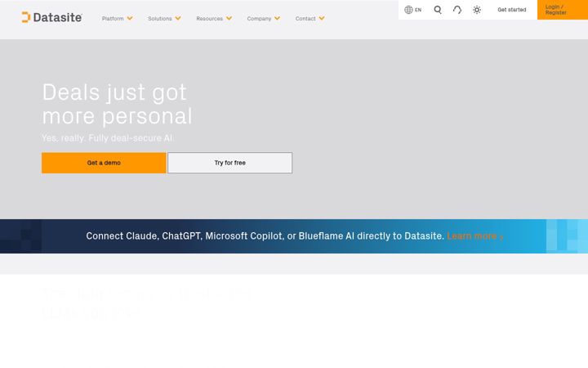Screen dimensions: 588x368
Task: Follow the Learn more banner link
Action: click(474, 236)
